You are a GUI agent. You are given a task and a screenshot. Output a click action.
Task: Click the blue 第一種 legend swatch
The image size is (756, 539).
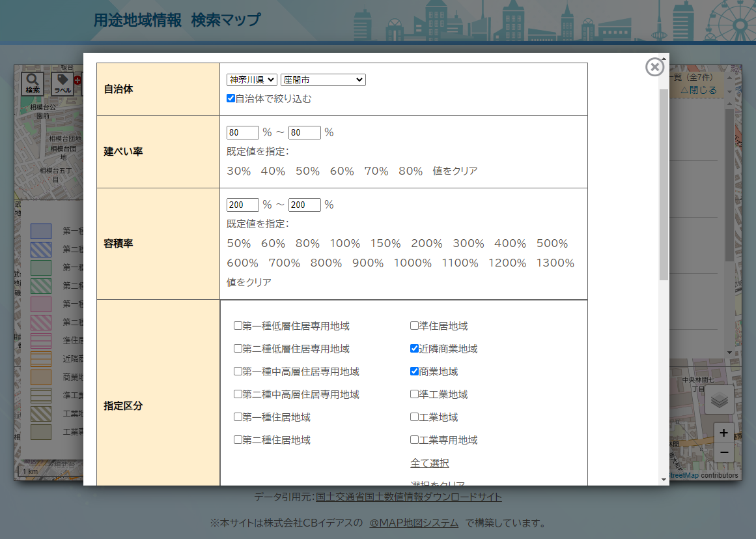[41, 231]
